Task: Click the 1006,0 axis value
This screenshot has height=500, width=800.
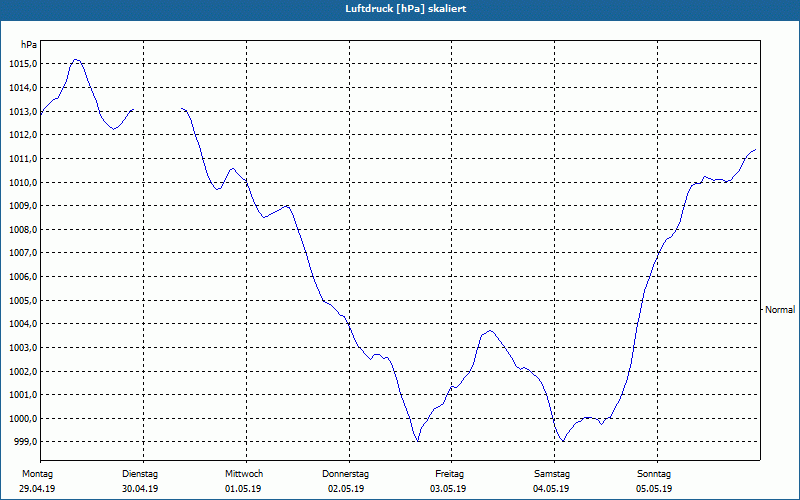Action: click(x=23, y=277)
